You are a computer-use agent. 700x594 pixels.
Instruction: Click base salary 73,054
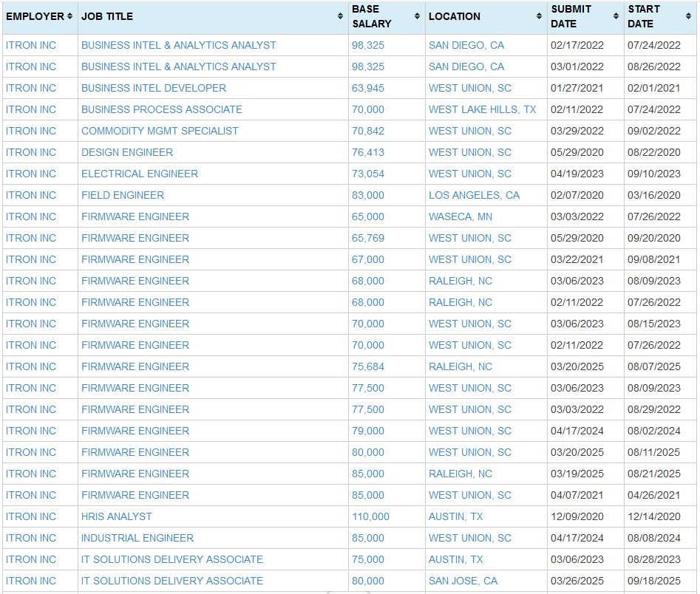click(x=368, y=174)
